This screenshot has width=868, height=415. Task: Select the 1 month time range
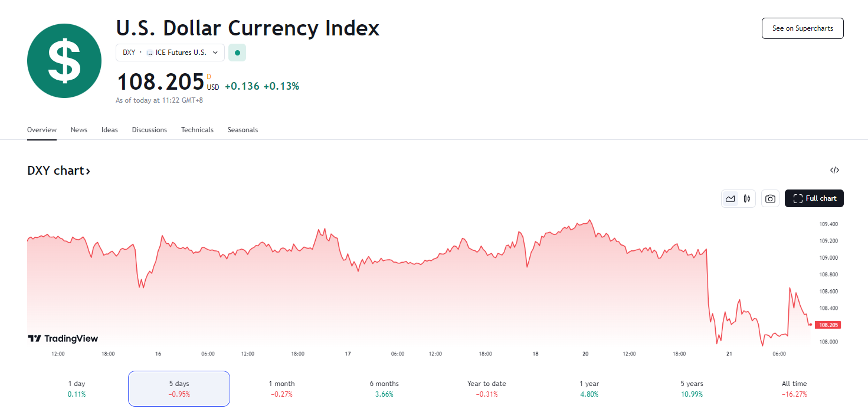(x=281, y=388)
